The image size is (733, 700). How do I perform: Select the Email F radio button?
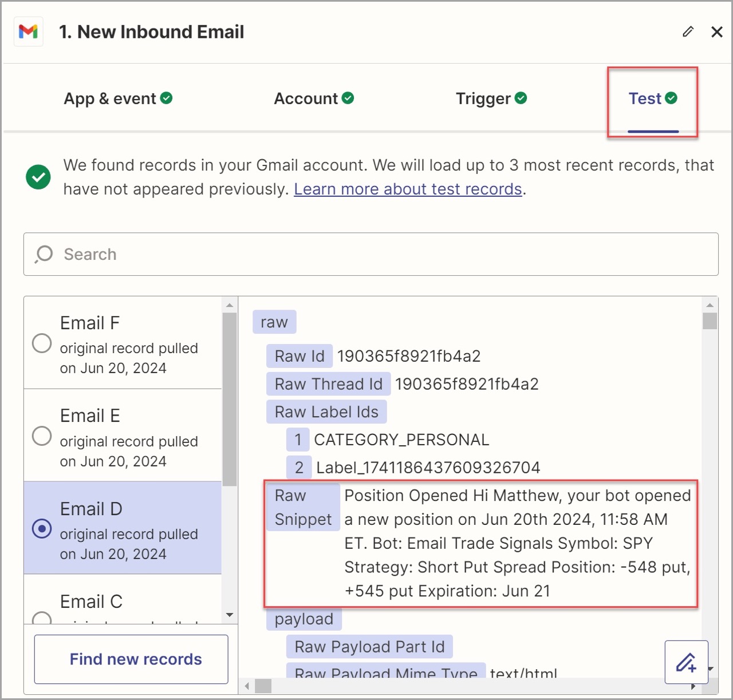(x=41, y=343)
